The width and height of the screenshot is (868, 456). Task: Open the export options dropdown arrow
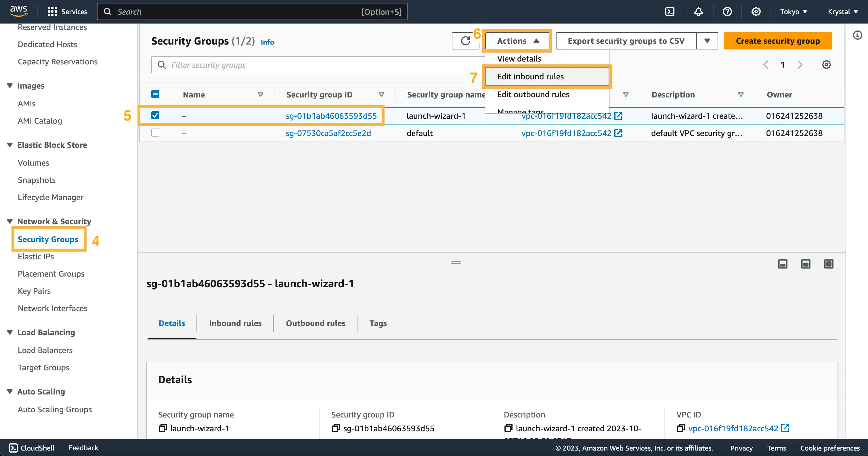click(707, 41)
